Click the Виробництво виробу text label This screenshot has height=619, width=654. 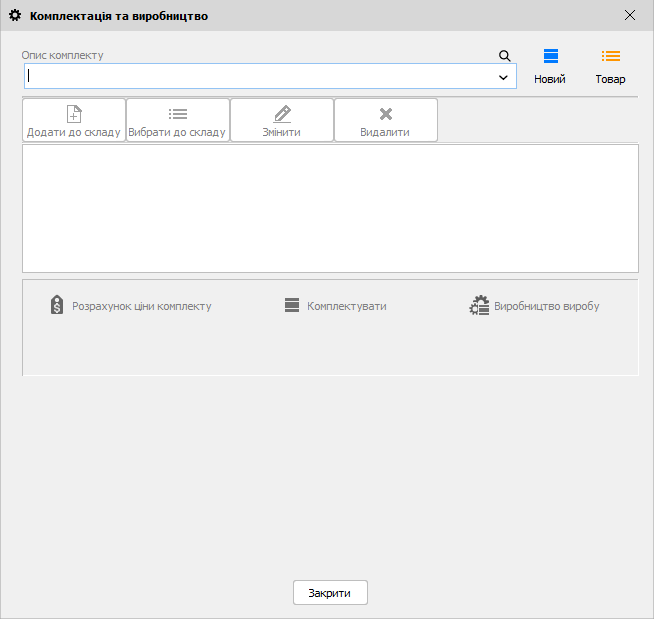coord(547,306)
